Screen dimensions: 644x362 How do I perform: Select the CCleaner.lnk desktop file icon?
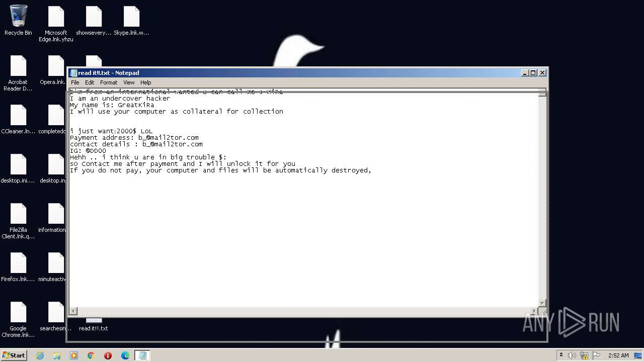(18, 119)
